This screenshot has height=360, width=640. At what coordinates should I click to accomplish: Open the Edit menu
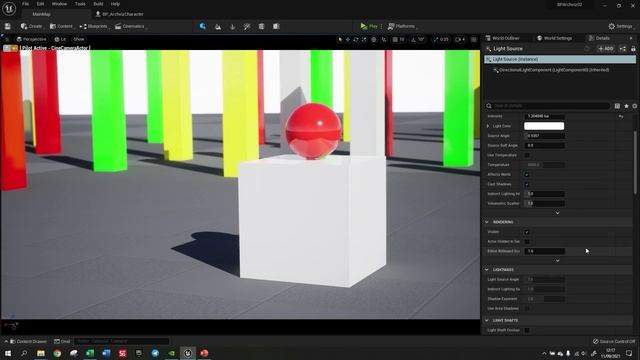pyautogui.click(x=40, y=4)
